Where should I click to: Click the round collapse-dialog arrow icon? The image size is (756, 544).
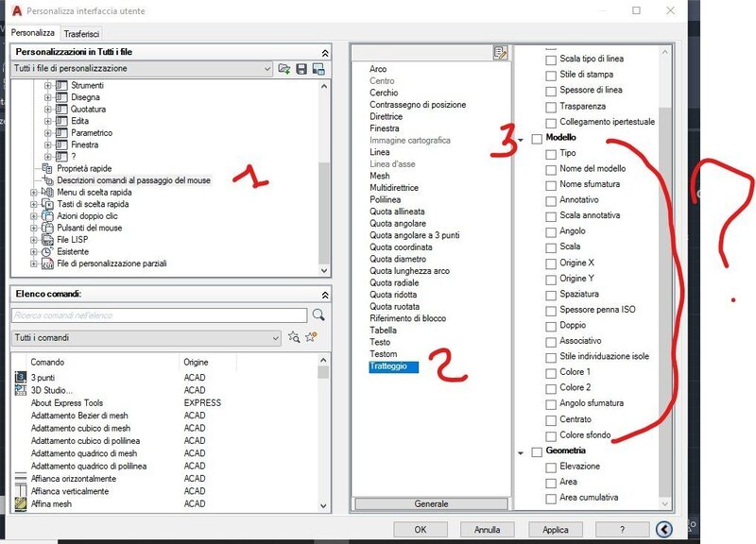click(x=664, y=530)
